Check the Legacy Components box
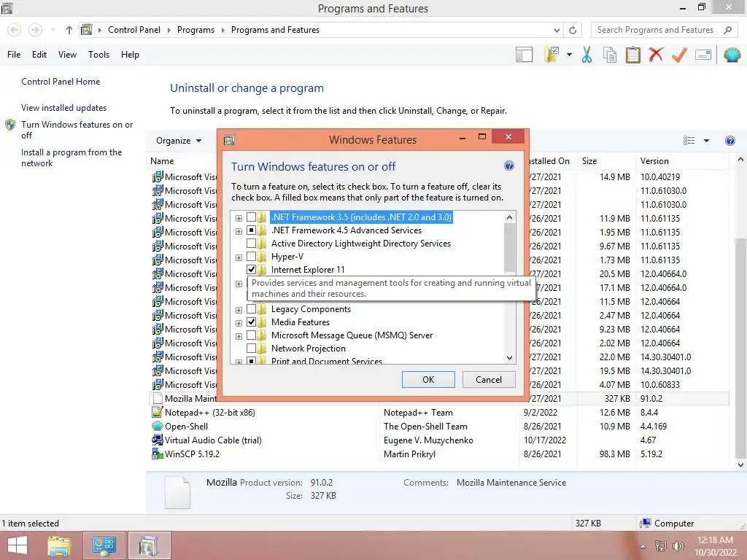The image size is (747, 560). coord(251,309)
